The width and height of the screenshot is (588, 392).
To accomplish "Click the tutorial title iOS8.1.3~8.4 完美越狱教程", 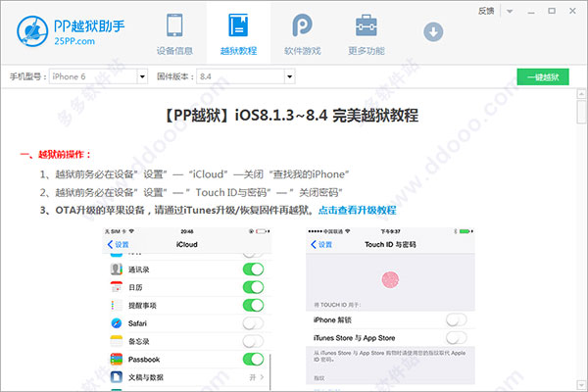I will click(x=326, y=116).
